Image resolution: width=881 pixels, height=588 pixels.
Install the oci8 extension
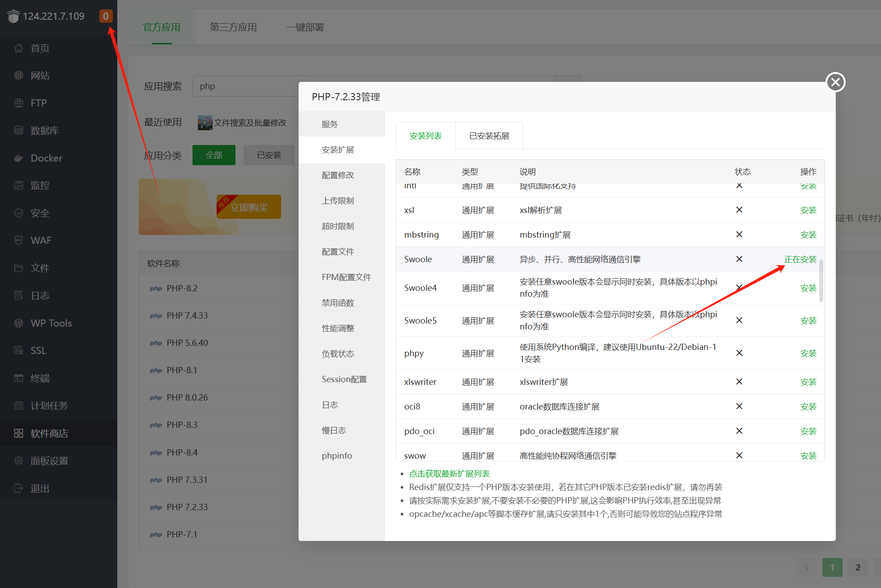pos(808,406)
